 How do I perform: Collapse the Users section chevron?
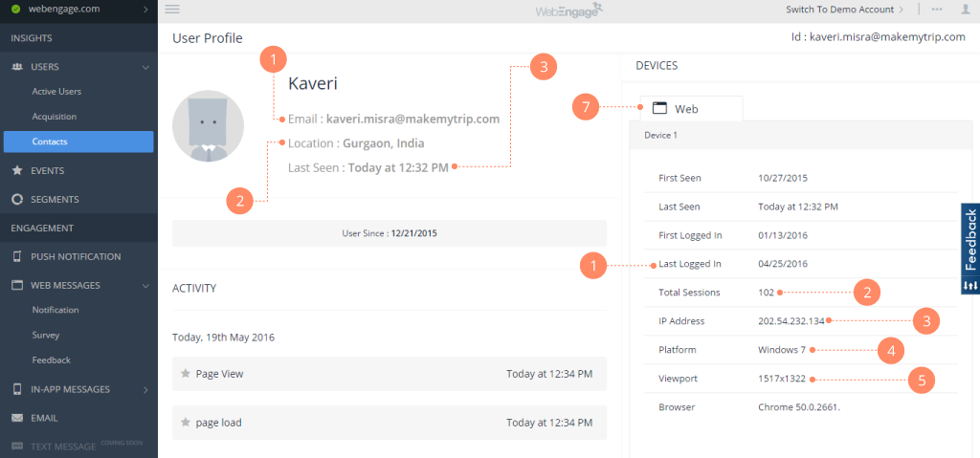(x=145, y=67)
